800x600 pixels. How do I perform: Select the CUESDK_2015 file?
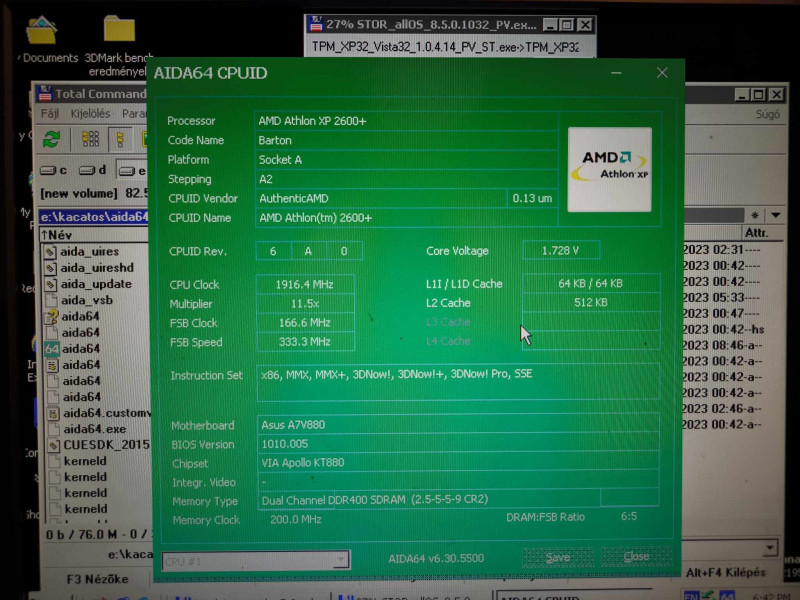(x=98, y=445)
